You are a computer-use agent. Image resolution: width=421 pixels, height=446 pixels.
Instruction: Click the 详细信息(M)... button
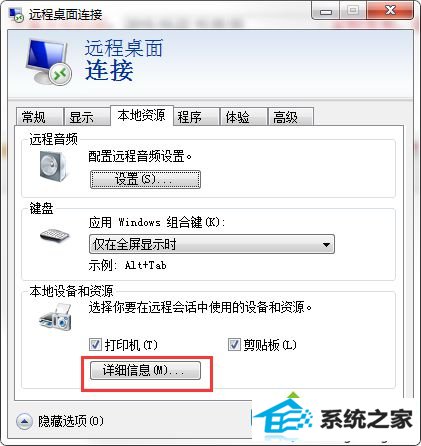point(145,371)
